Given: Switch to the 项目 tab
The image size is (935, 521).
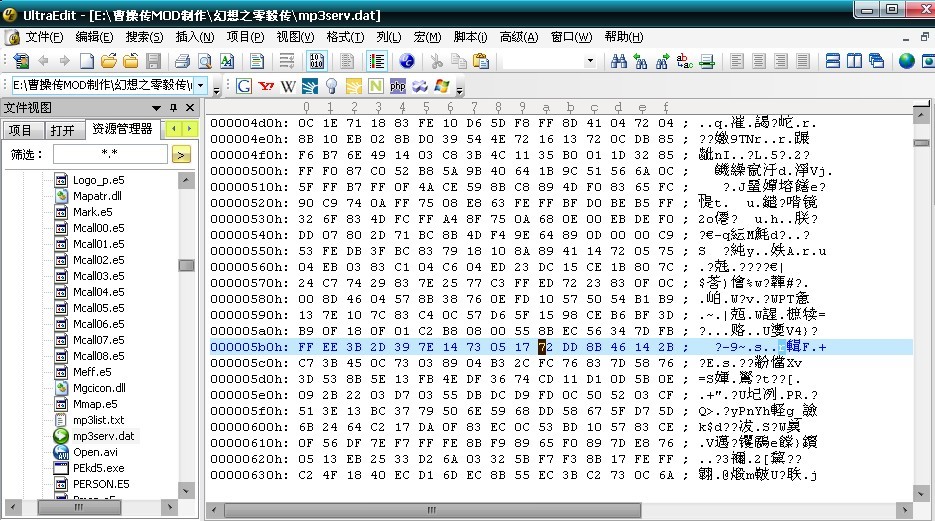Looking at the screenshot, I should (21, 130).
